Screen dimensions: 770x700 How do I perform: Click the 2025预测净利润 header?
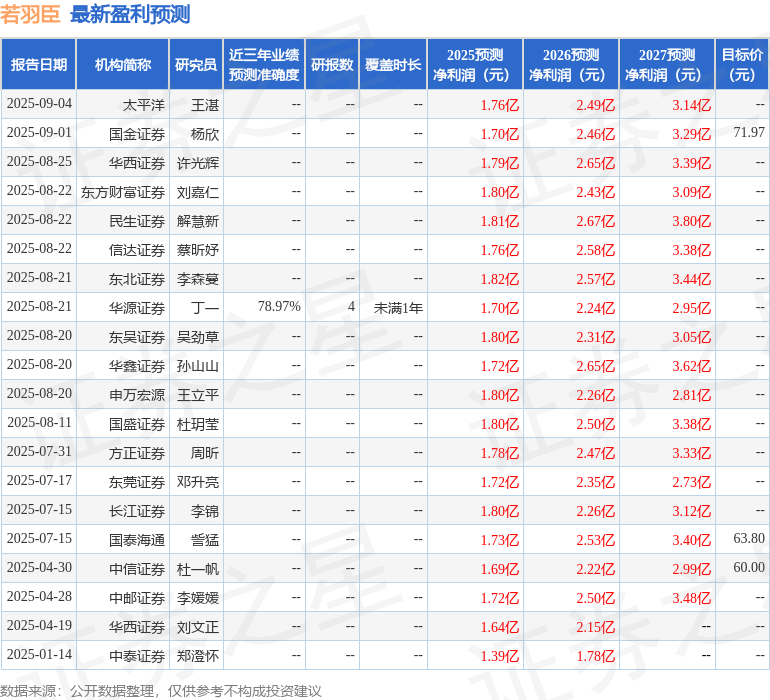tap(475, 64)
